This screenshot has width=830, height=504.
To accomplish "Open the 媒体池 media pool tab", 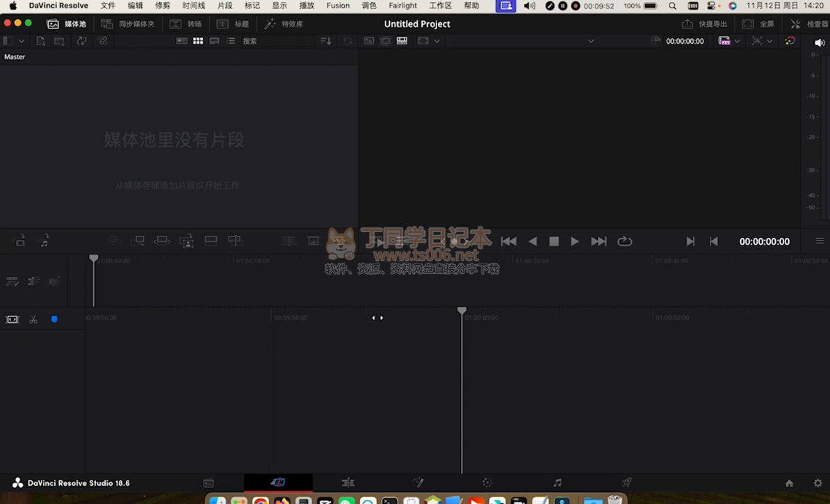I will (67, 24).
